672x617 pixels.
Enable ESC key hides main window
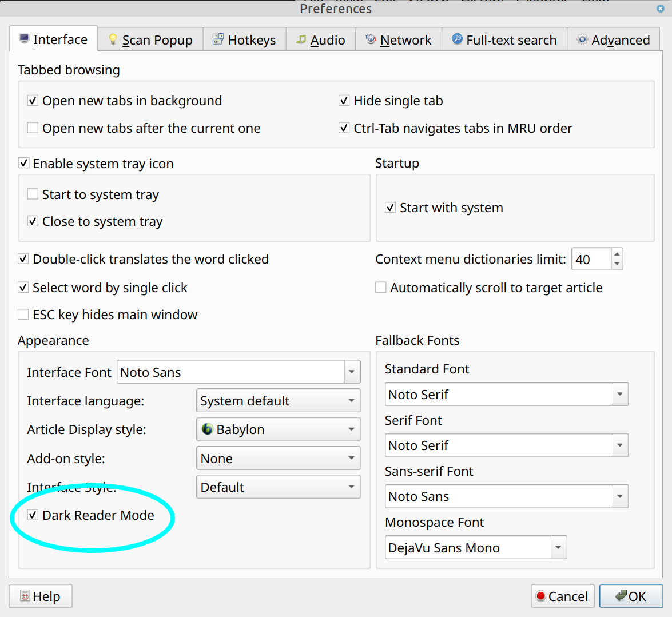pyautogui.click(x=23, y=315)
